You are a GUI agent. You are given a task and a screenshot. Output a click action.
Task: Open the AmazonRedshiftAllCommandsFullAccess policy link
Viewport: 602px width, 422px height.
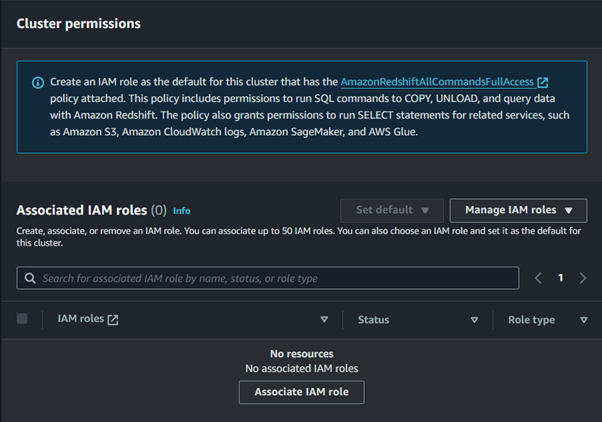[x=444, y=82]
